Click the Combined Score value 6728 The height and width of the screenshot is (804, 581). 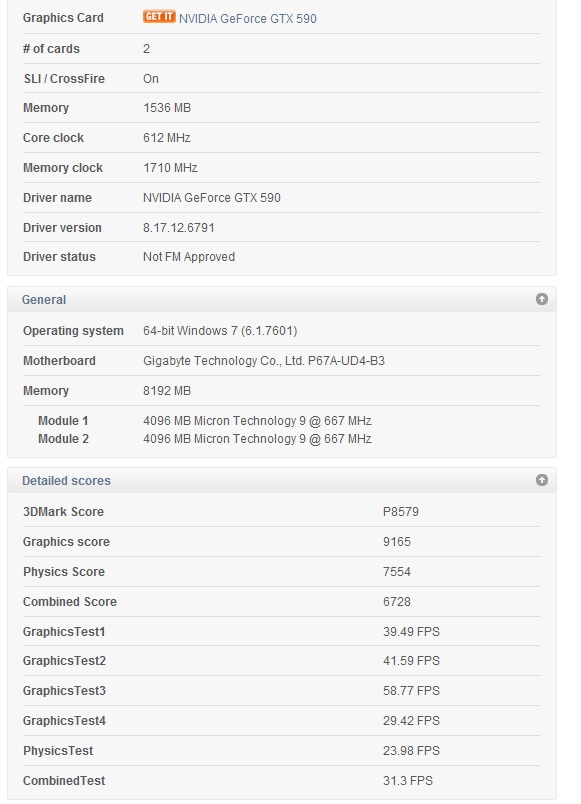point(396,602)
